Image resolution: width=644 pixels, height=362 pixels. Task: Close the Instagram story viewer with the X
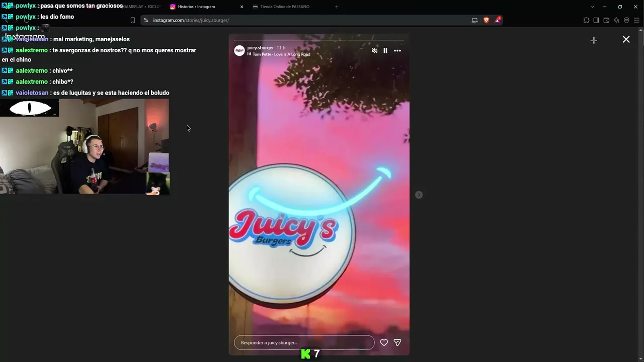coord(626,39)
